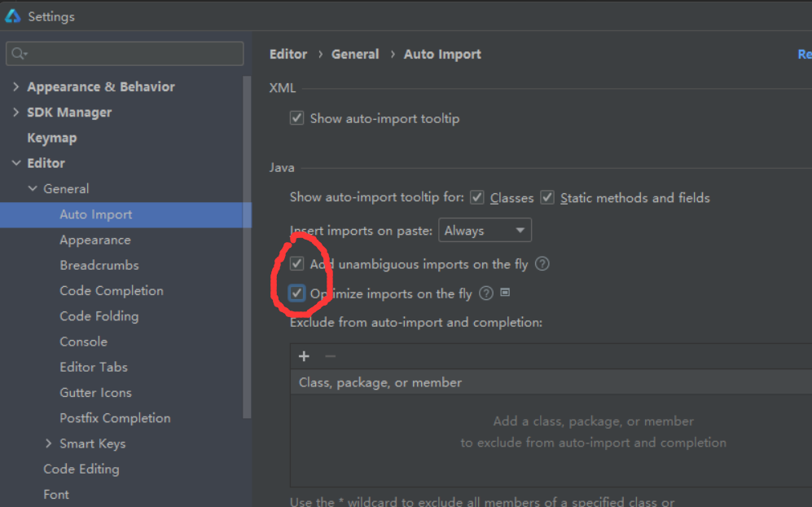
Task: Click the help icon beside Optimize imports
Action: click(x=486, y=293)
